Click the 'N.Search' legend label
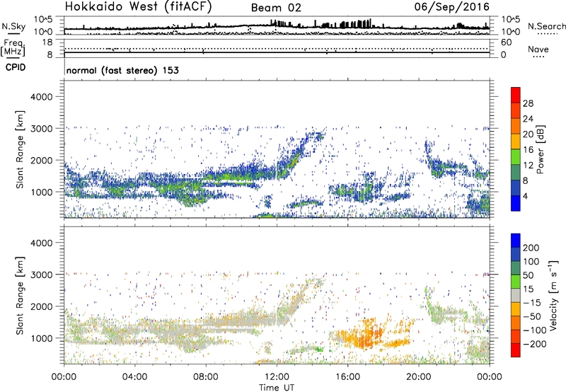The height and width of the screenshot is (392, 566). [546, 26]
